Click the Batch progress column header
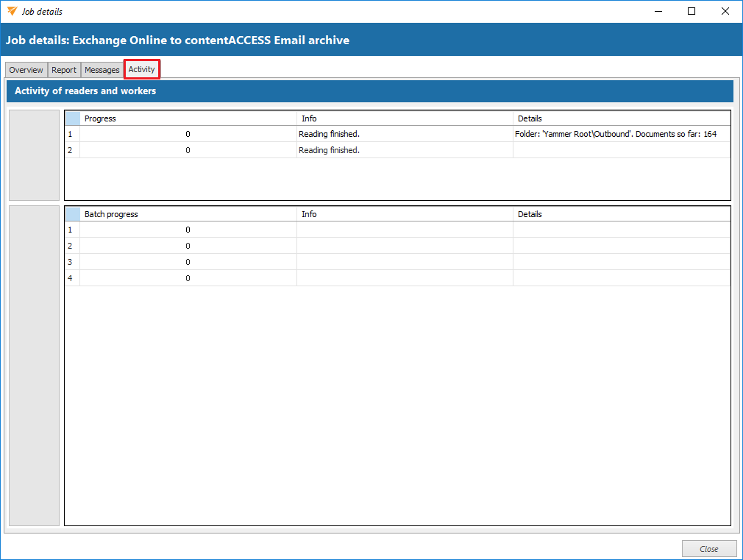The width and height of the screenshot is (743, 560). click(188, 214)
